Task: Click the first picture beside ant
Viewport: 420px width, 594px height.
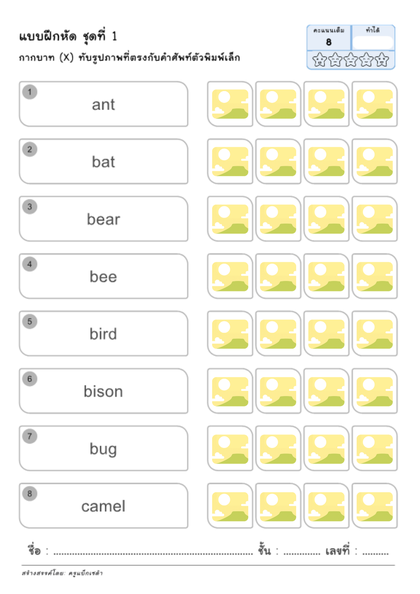Action: (x=230, y=104)
